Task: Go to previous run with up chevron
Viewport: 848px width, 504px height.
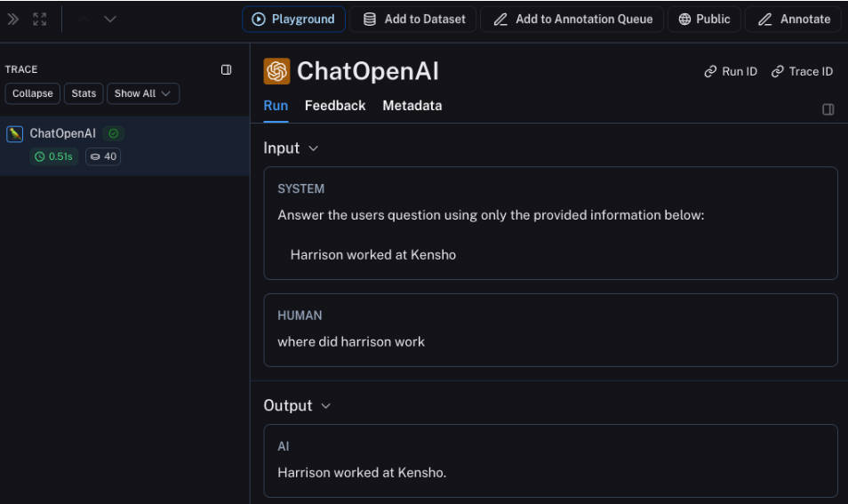Action: (x=83, y=20)
